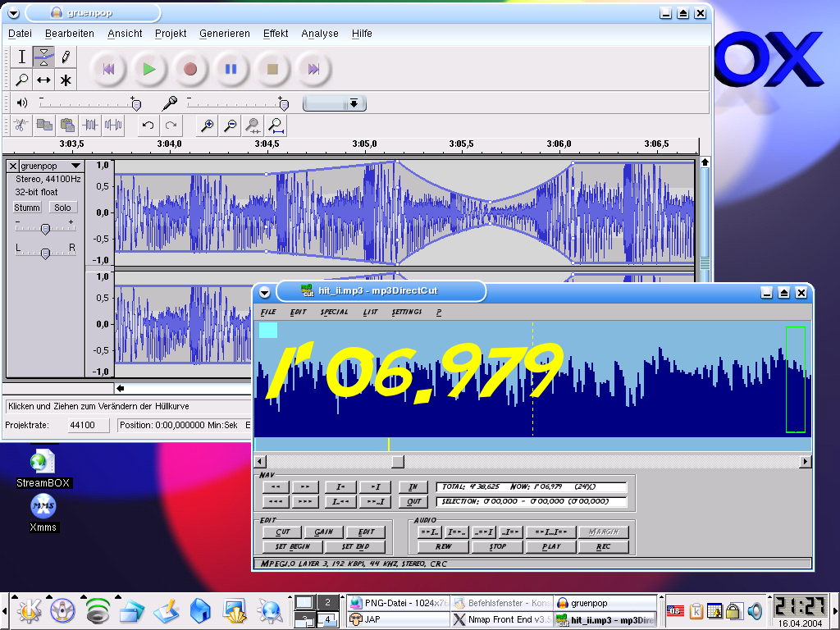Click the green Play transport button

click(149, 70)
